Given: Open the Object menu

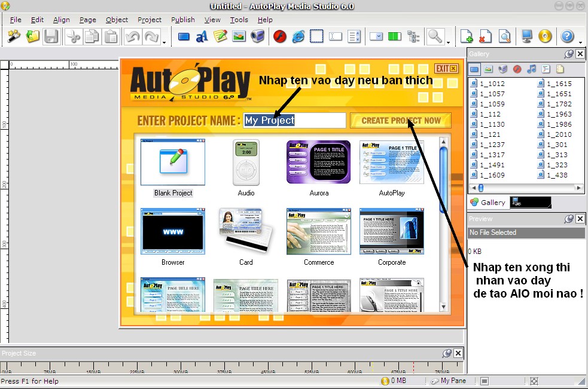Looking at the screenshot, I should [x=117, y=20].
